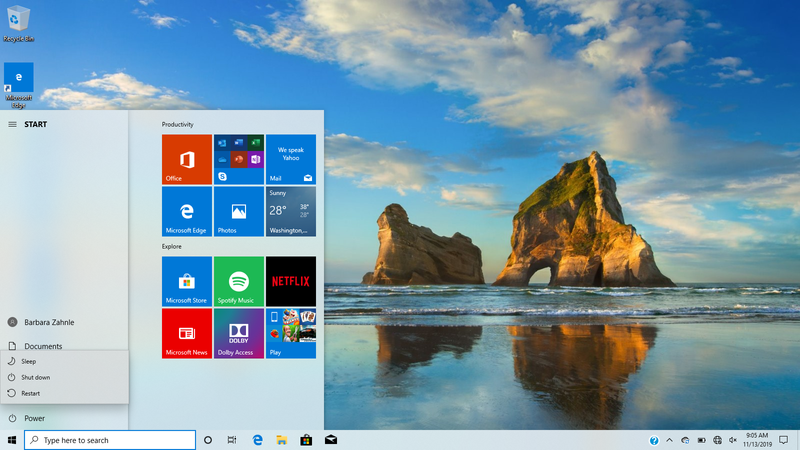Choose Sleep from the power menu

pyautogui.click(x=64, y=361)
